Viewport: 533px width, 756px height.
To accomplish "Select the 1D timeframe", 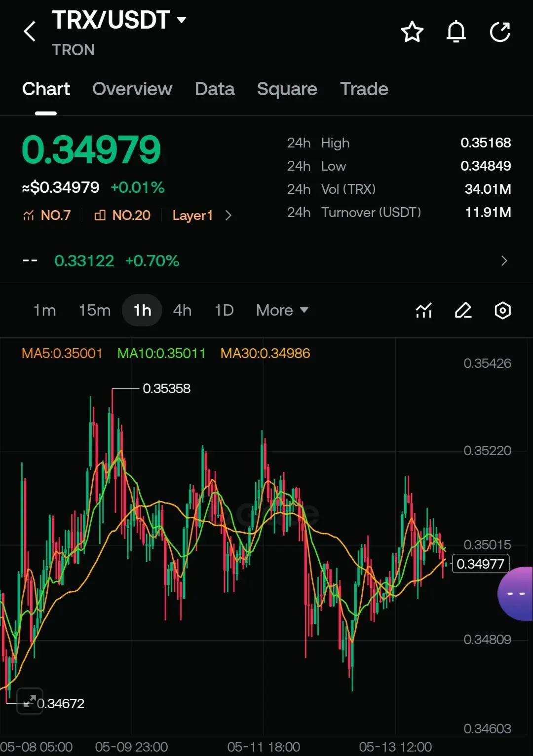I will pos(224,310).
